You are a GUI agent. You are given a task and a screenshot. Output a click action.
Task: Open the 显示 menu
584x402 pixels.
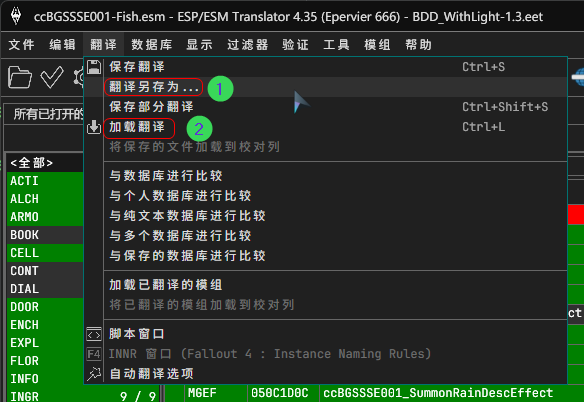[x=199, y=45]
